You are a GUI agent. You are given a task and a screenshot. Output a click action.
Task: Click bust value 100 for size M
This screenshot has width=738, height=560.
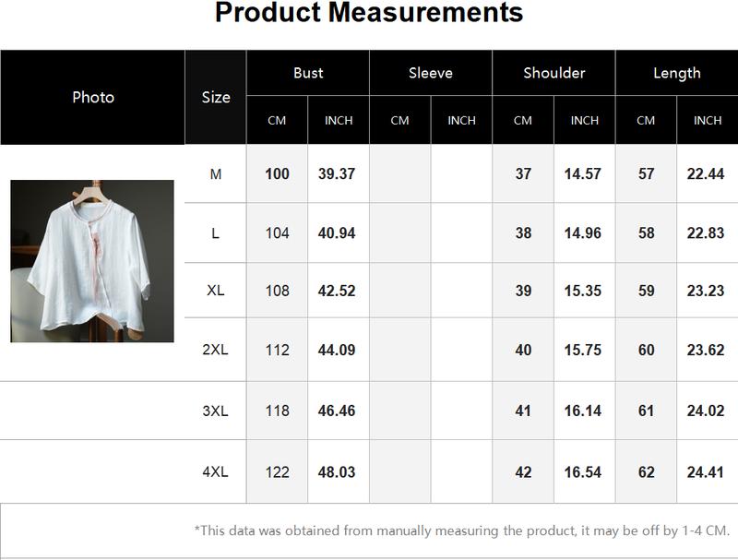tap(278, 174)
